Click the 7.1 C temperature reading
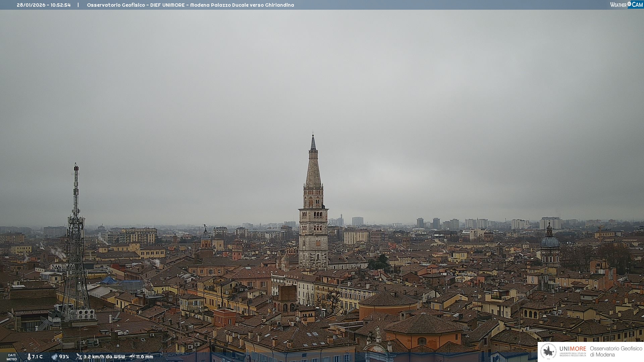Viewport: 644px width, 362px height. click(37, 357)
